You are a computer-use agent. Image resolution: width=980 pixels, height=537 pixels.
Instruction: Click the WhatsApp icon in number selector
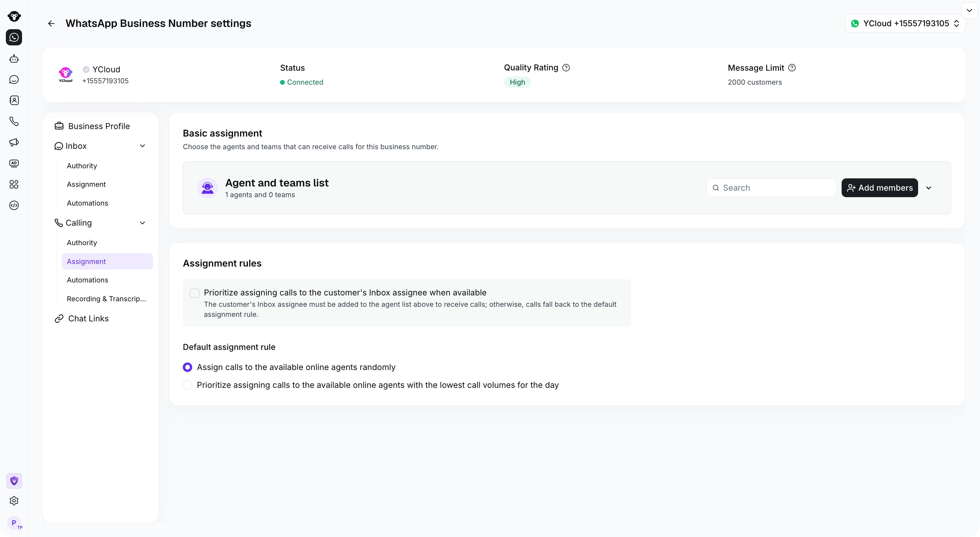coord(855,24)
